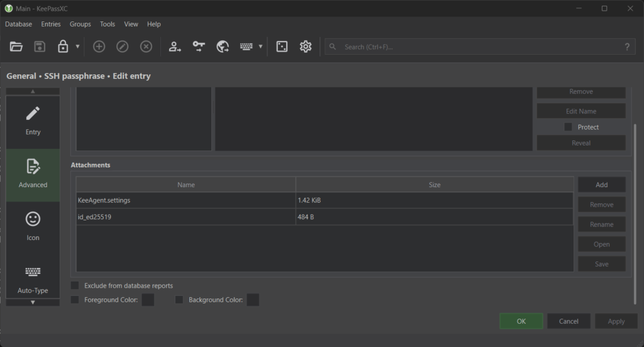Click inside the attribute value text area
This screenshot has width=644, height=347.
tap(374, 118)
